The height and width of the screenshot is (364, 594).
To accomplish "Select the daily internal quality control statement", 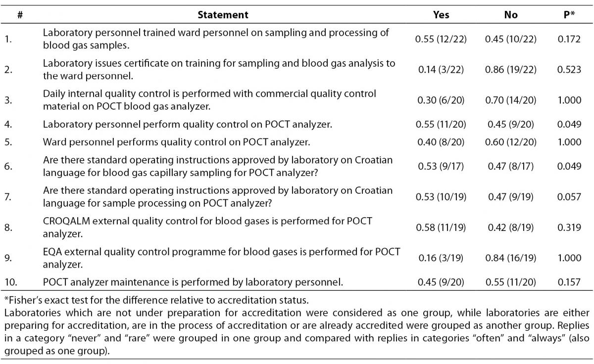I will tap(209, 99).
